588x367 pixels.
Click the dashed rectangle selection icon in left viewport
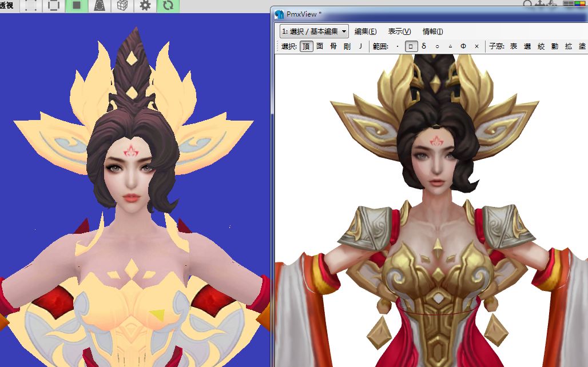pos(31,5)
